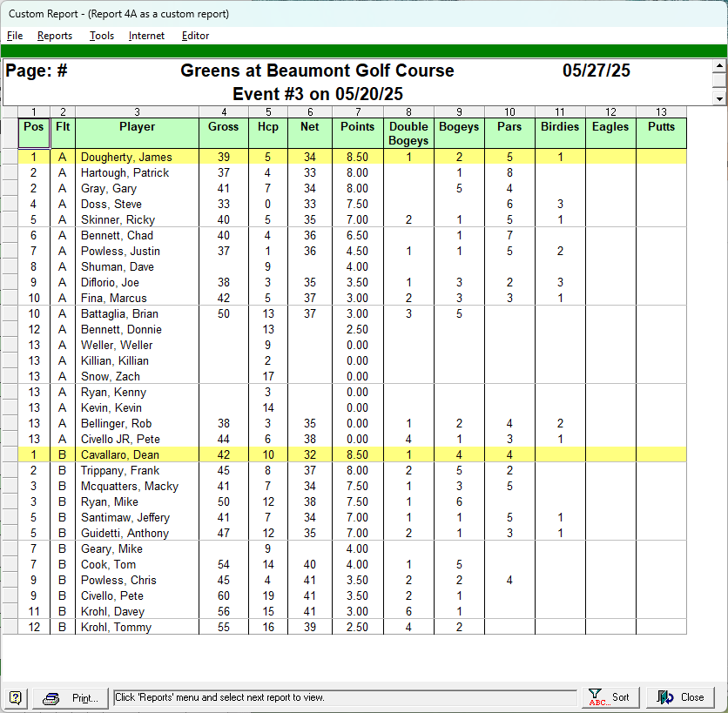Image resolution: width=728 pixels, height=713 pixels.
Task: Click the Close door icon
Action: tap(666, 697)
